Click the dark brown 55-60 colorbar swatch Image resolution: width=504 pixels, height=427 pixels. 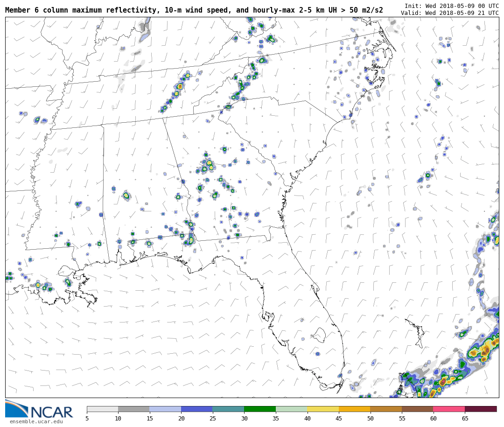pyautogui.click(x=417, y=409)
